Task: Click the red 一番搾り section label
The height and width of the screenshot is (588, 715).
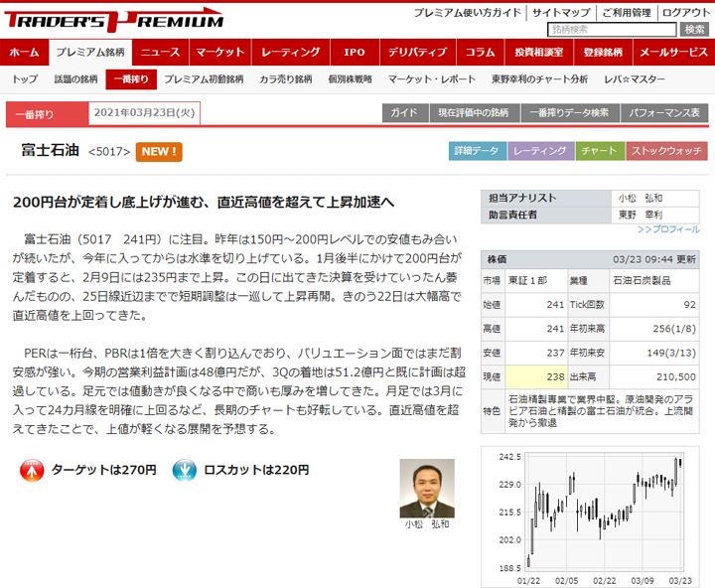Action: 48,114
